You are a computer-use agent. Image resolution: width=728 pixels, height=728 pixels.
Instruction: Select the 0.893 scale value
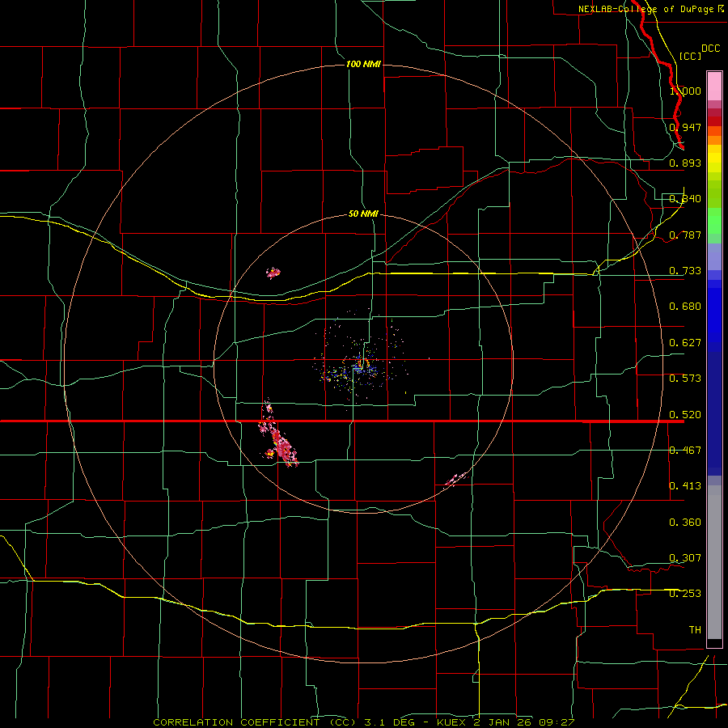coord(685,163)
